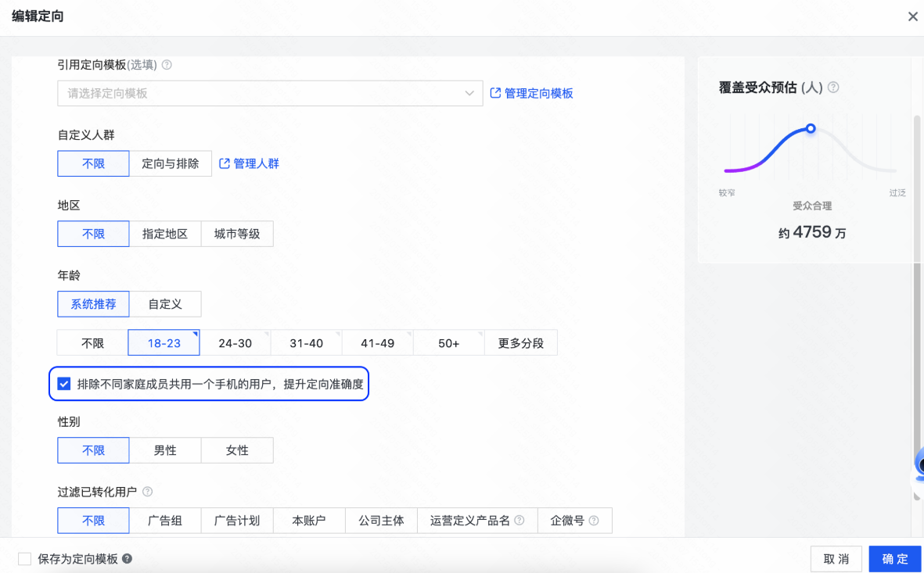
Task: Select 女性 as target gender
Action: [237, 449]
